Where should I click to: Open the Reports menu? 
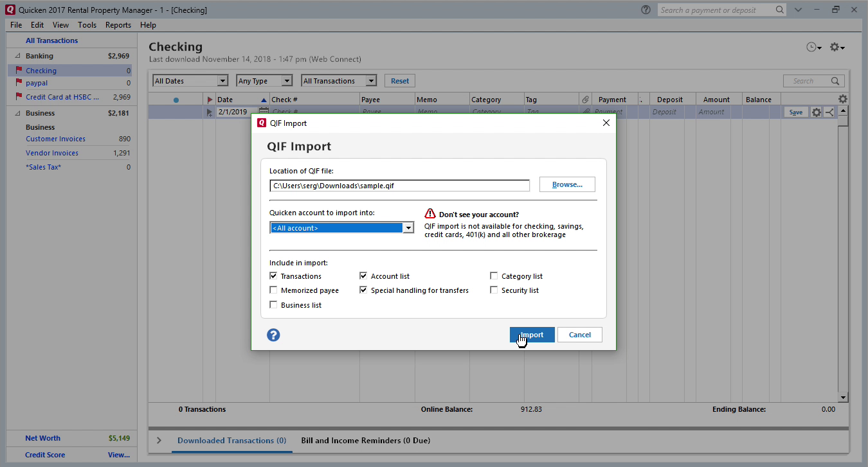pyautogui.click(x=118, y=25)
